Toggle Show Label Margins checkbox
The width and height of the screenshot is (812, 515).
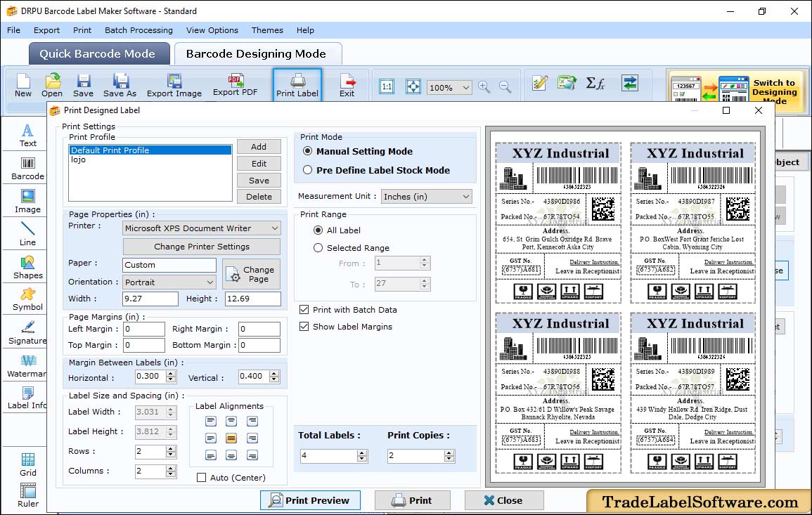(304, 327)
